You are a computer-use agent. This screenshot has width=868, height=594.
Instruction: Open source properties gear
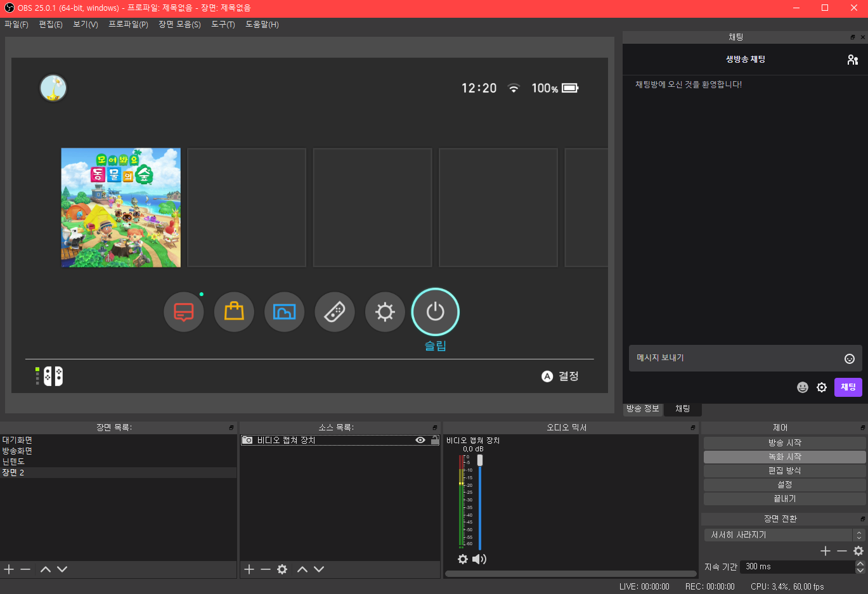(x=282, y=569)
